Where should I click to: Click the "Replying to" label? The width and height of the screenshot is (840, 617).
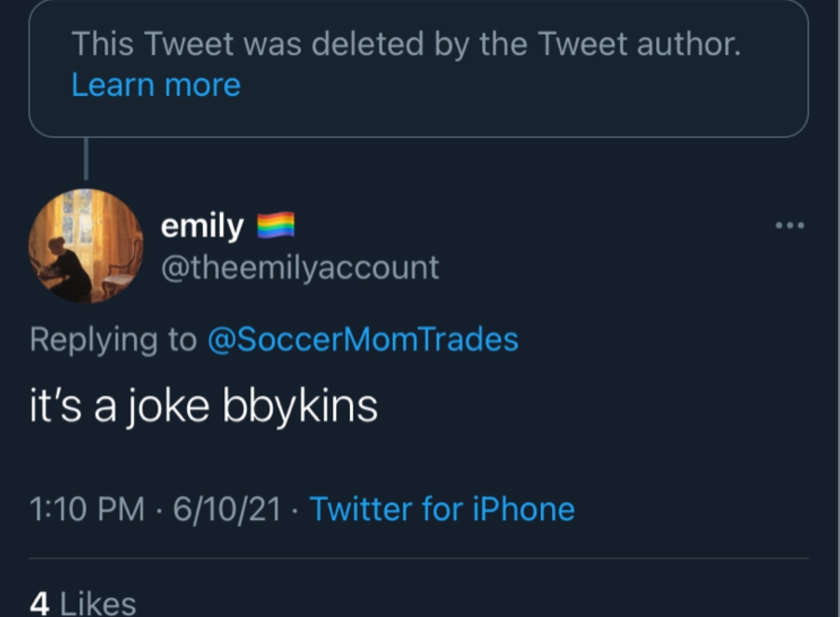tap(113, 339)
